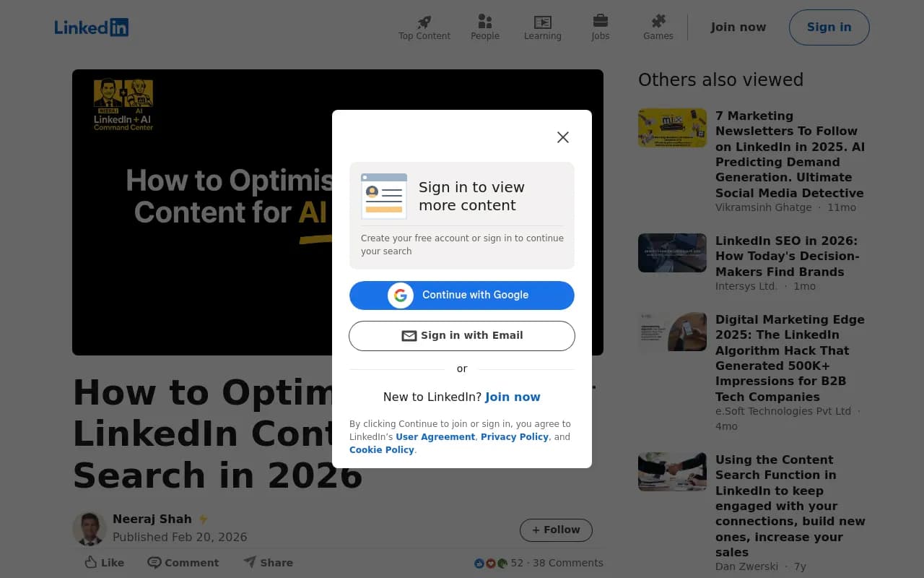Open the User Agreement link

(435, 436)
